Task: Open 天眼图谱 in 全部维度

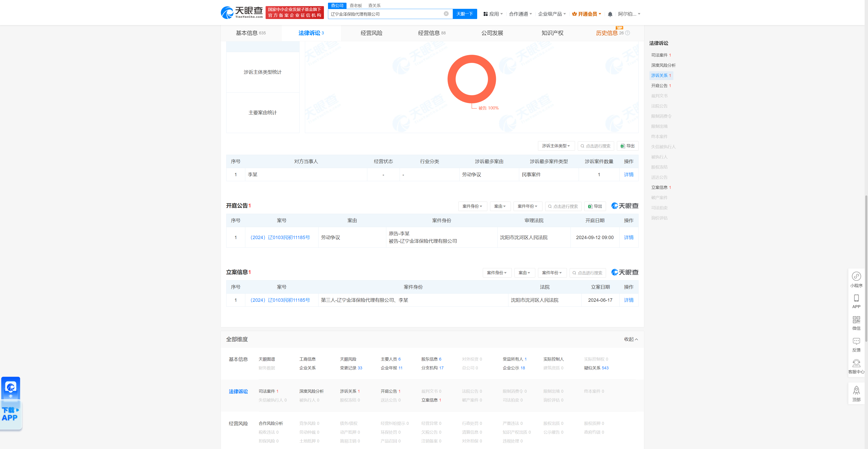Action: (267, 359)
